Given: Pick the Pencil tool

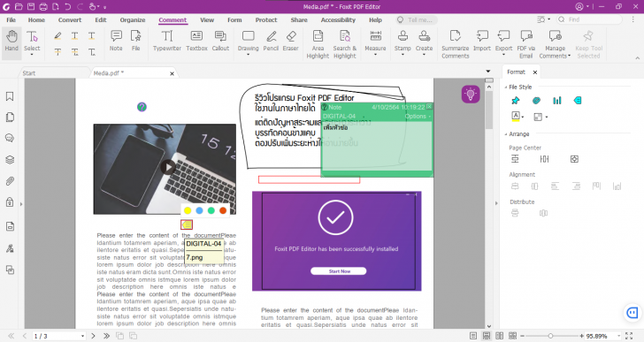Looking at the screenshot, I should click(x=271, y=42).
